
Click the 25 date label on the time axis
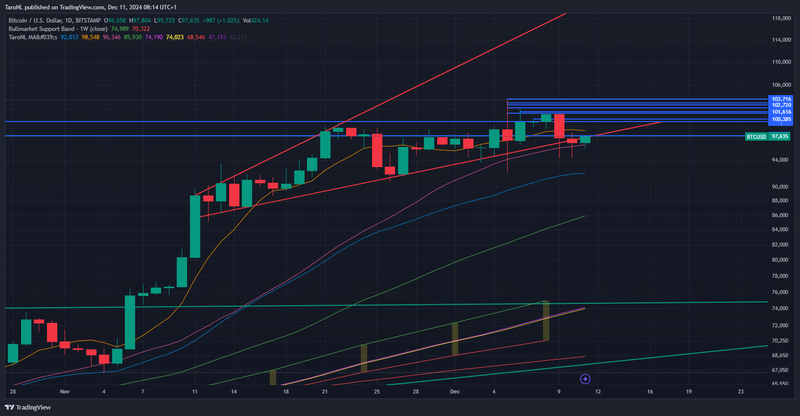pyautogui.click(x=377, y=391)
